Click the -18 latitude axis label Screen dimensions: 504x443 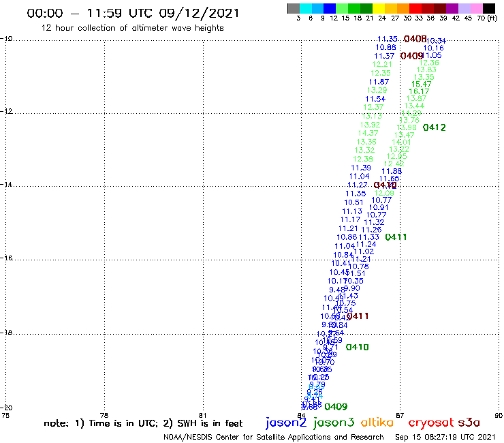point(6,333)
